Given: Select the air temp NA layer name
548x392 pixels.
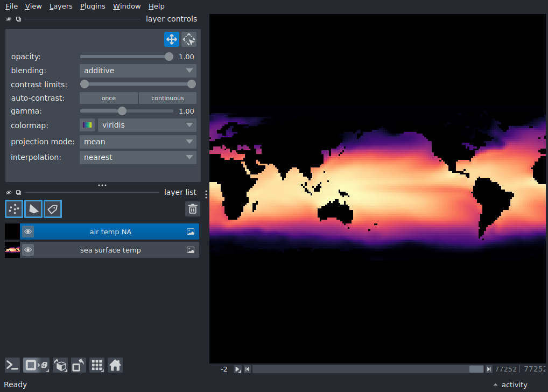Looking at the screenshot, I should 110,232.
